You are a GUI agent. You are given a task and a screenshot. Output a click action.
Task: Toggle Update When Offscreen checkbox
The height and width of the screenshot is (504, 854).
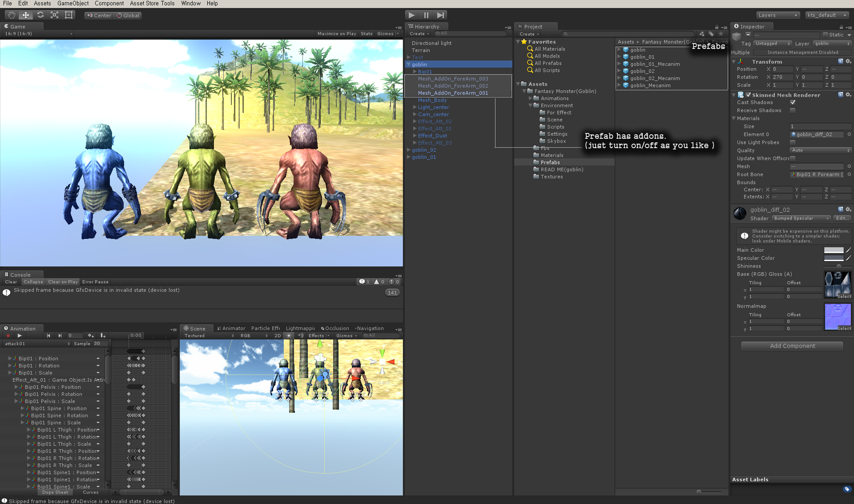click(x=793, y=158)
